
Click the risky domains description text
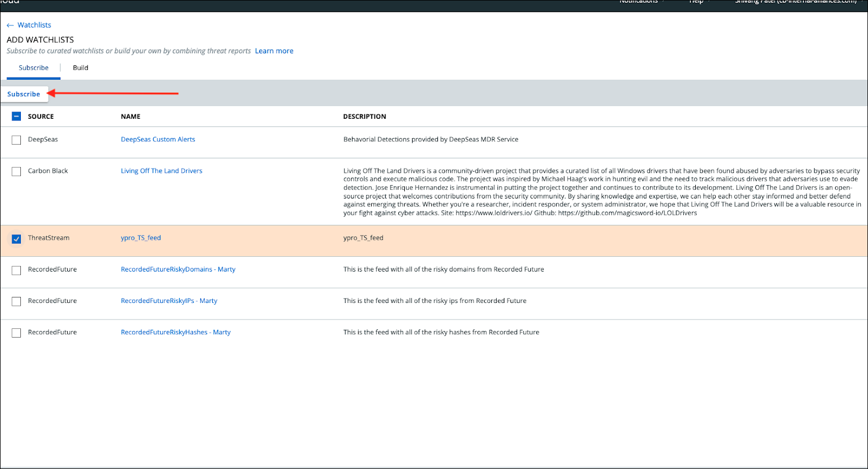(443, 269)
